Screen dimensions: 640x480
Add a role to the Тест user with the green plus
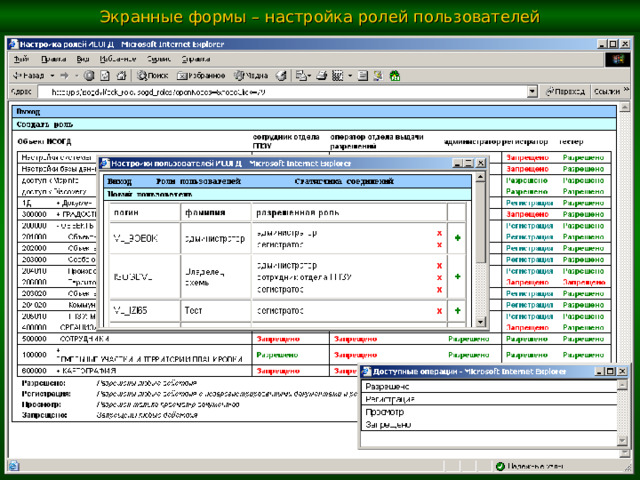[458, 311]
